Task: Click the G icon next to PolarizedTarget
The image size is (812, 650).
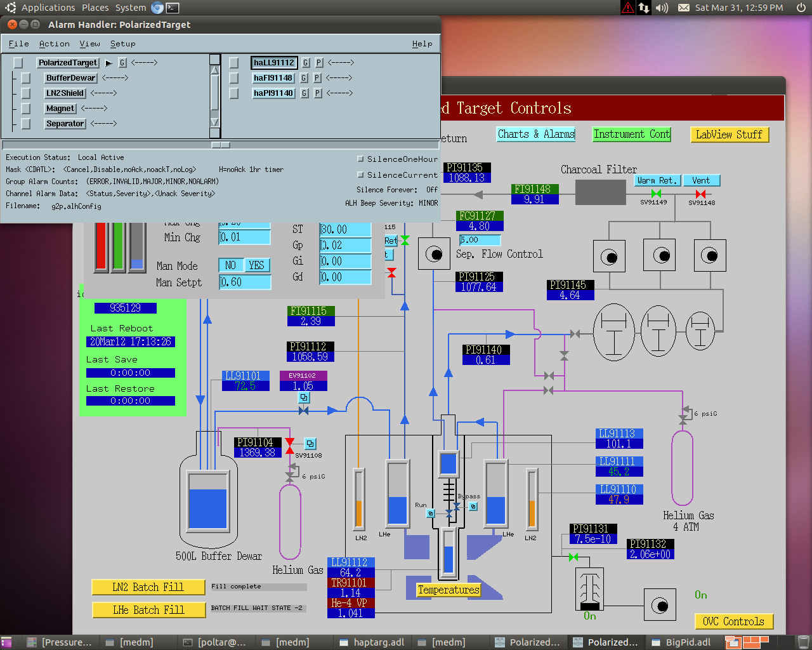Action: [x=122, y=63]
